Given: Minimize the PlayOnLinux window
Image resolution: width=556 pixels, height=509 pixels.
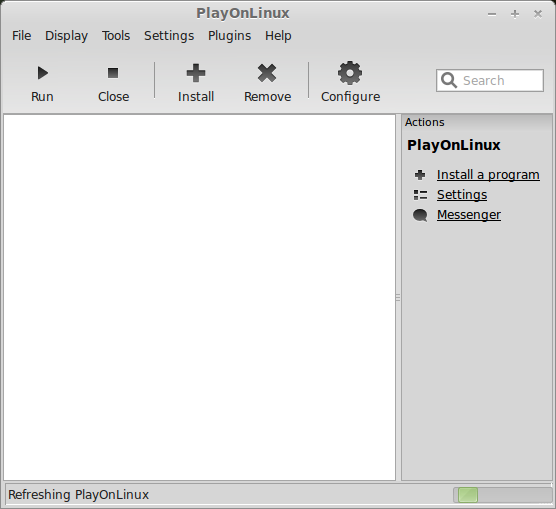Looking at the screenshot, I should click(x=491, y=14).
